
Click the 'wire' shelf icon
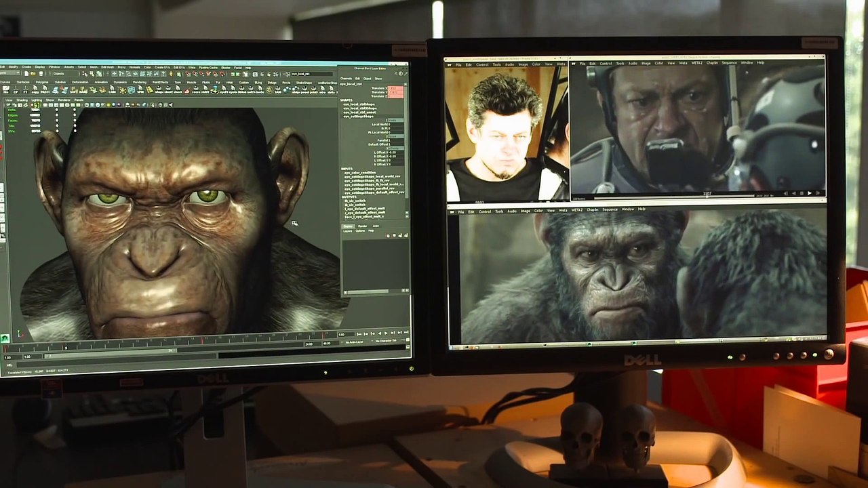322,89
